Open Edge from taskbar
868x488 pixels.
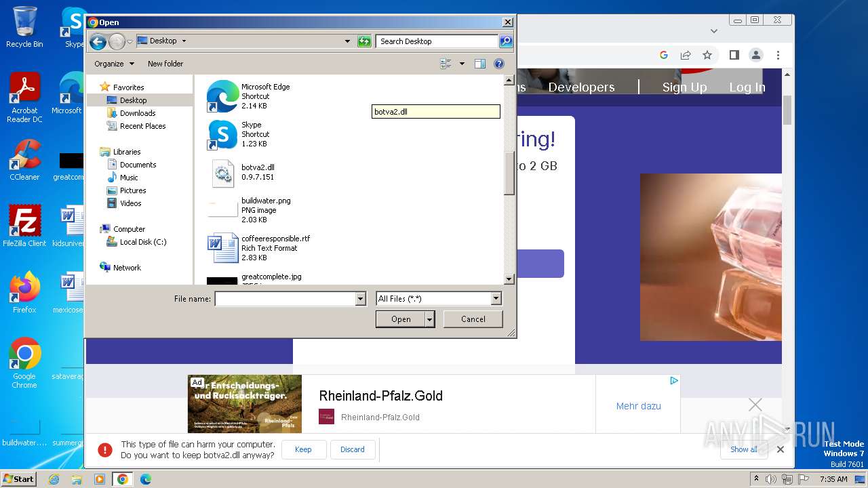point(146,479)
